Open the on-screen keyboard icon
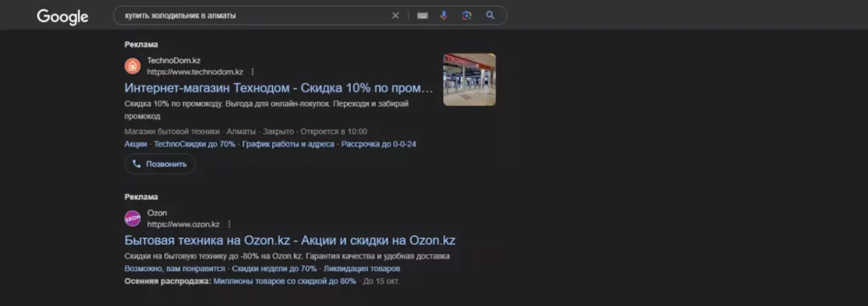Image resolution: width=868 pixels, height=306 pixels. pos(422,15)
